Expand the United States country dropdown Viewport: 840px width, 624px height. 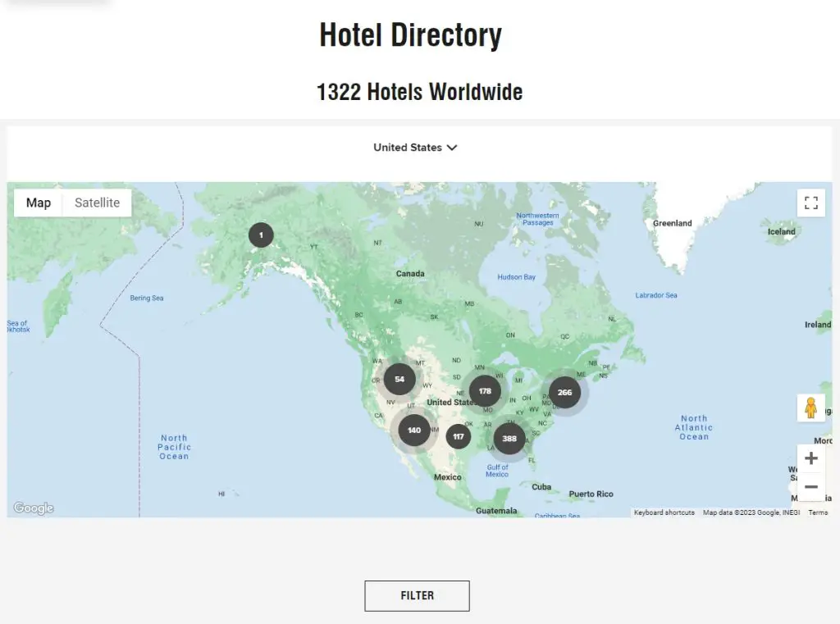pos(408,148)
